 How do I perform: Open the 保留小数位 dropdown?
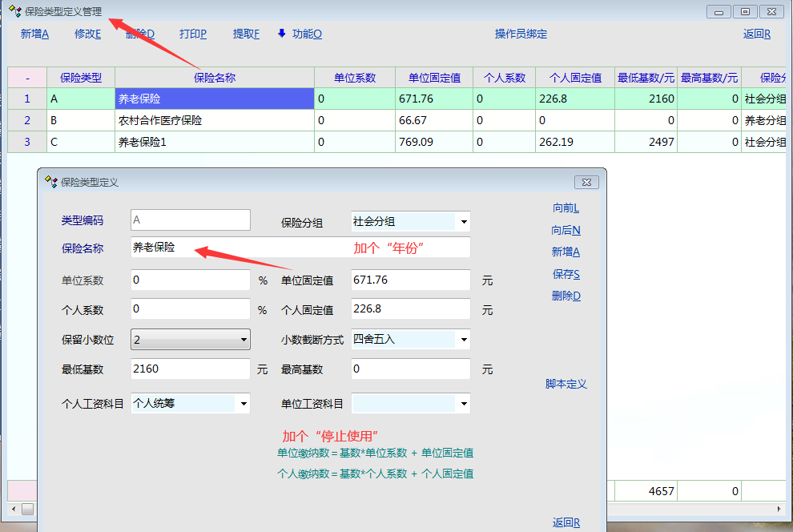click(x=244, y=340)
